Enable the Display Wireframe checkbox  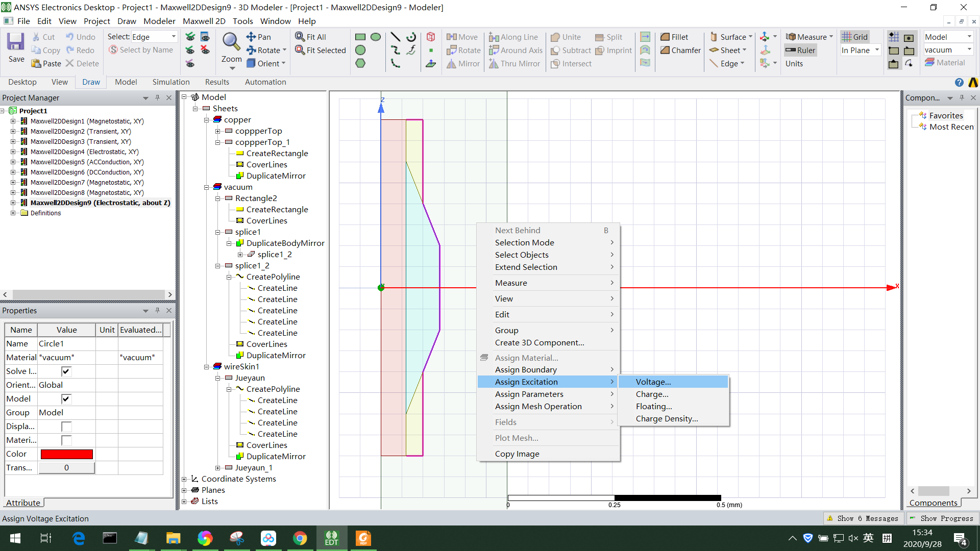66,426
